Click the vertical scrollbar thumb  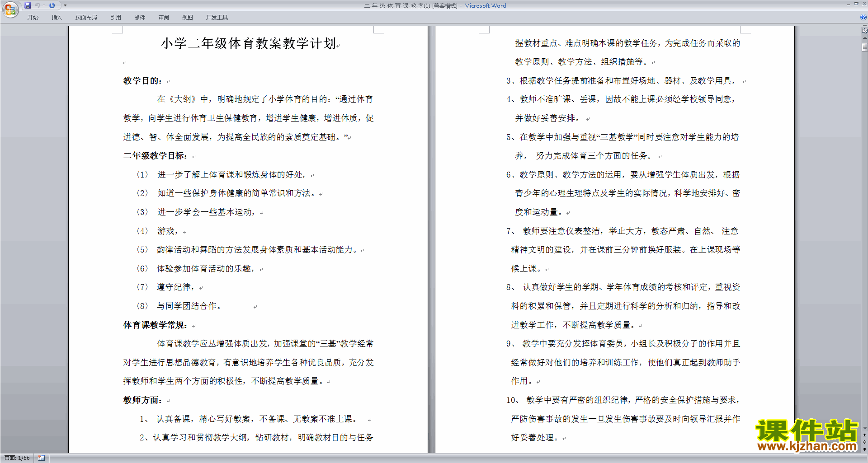point(865,47)
